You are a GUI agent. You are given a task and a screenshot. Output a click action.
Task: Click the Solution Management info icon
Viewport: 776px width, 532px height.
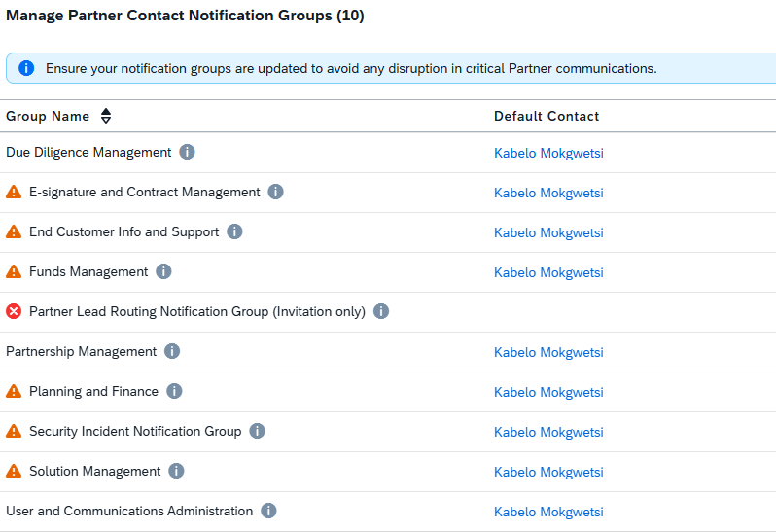[176, 471]
